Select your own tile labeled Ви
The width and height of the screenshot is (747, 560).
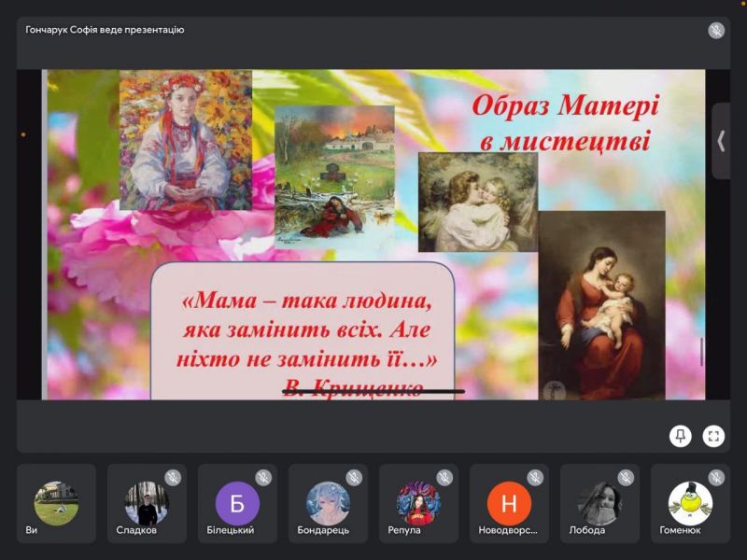coord(56,503)
